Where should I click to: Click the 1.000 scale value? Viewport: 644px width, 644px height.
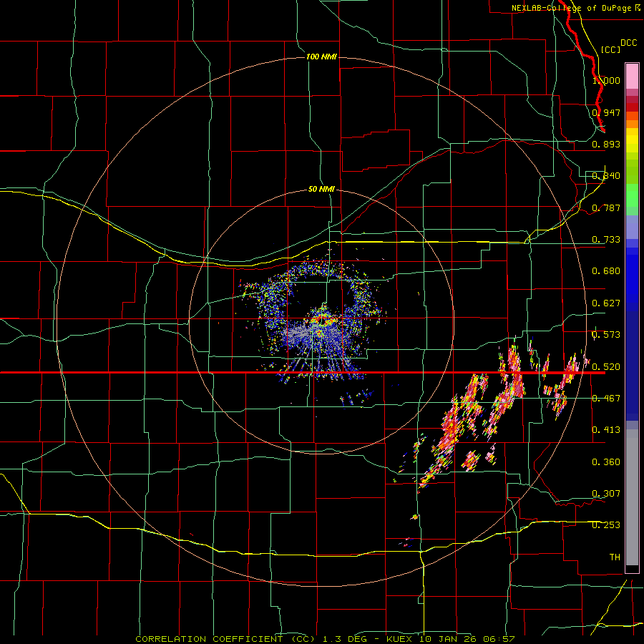click(x=606, y=80)
